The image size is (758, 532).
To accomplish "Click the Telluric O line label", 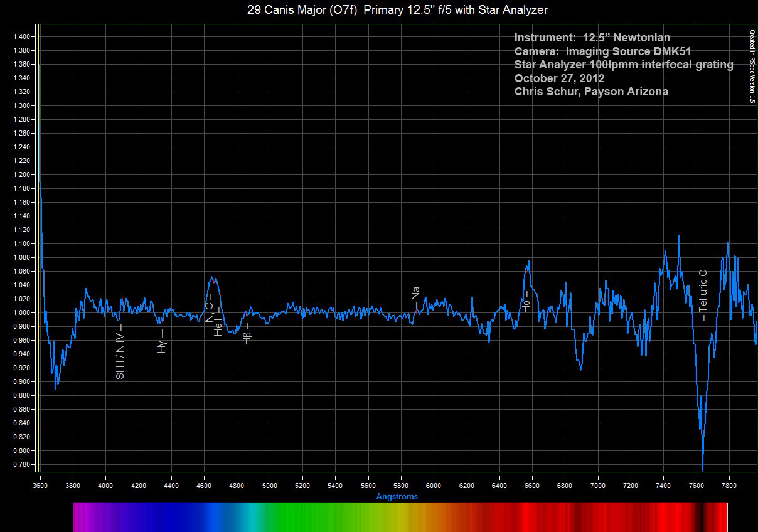I will pyautogui.click(x=703, y=295).
